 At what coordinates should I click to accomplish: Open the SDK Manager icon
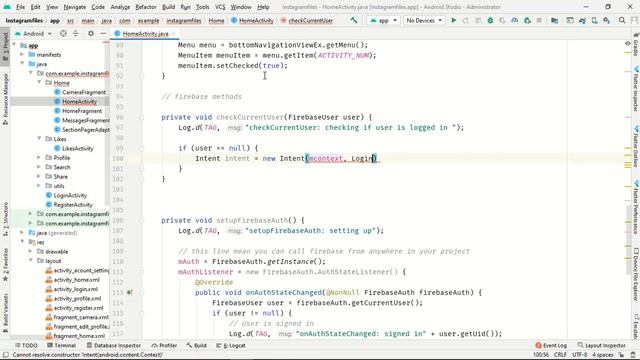607,20
